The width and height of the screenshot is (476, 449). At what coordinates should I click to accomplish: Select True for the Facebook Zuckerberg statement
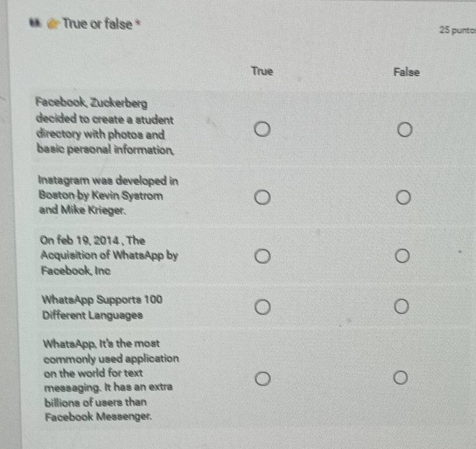262,128
